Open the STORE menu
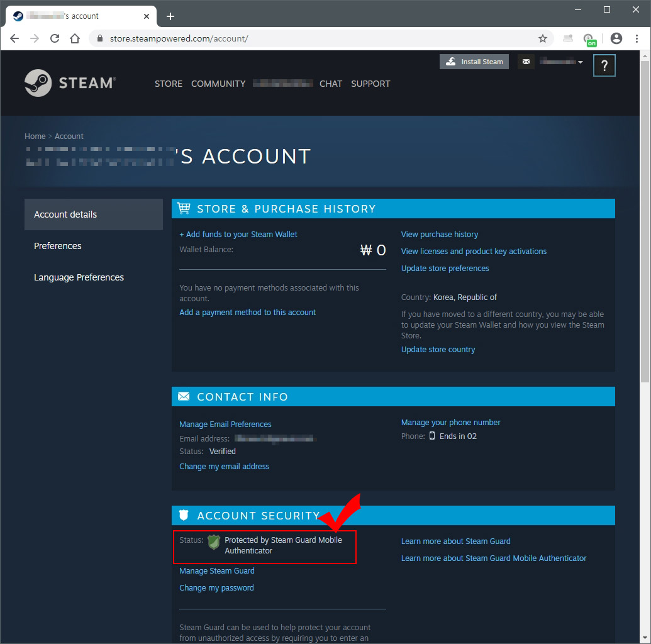This screenshot has height=644, width=651. pyautogui.click(x=168, y=84)
